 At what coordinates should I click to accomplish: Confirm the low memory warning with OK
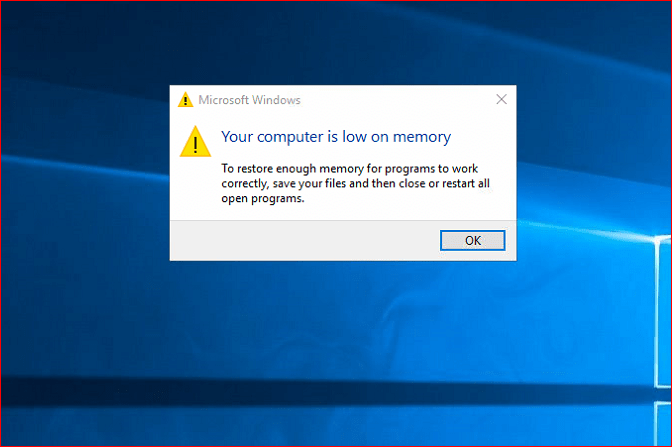pyautogui.click(x=473, y=240)
